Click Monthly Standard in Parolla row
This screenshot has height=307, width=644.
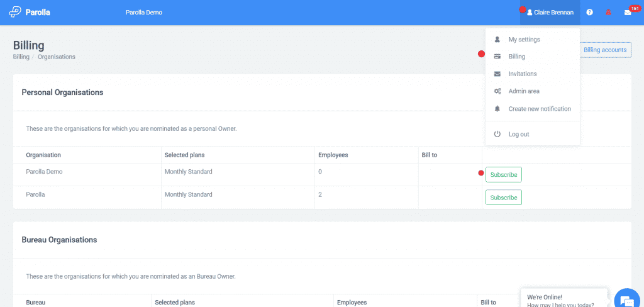point(189,194)
